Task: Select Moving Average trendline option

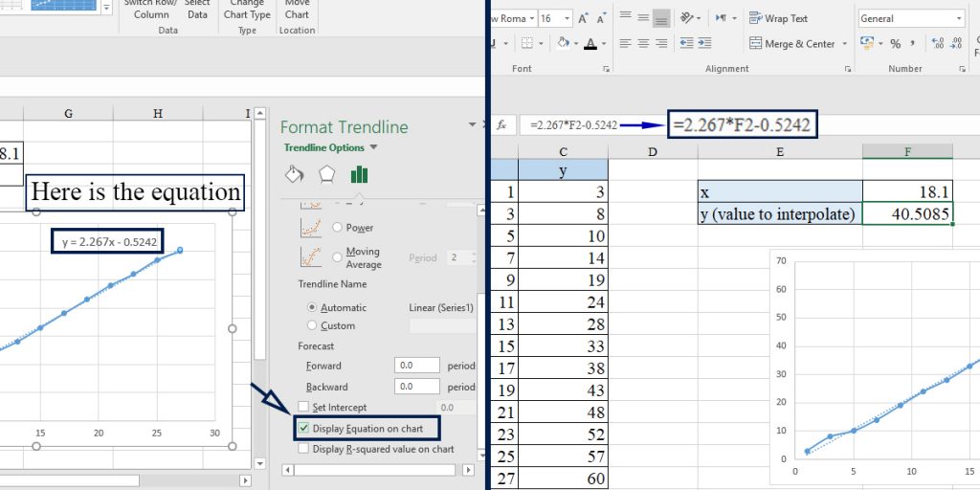Action: 337,256
